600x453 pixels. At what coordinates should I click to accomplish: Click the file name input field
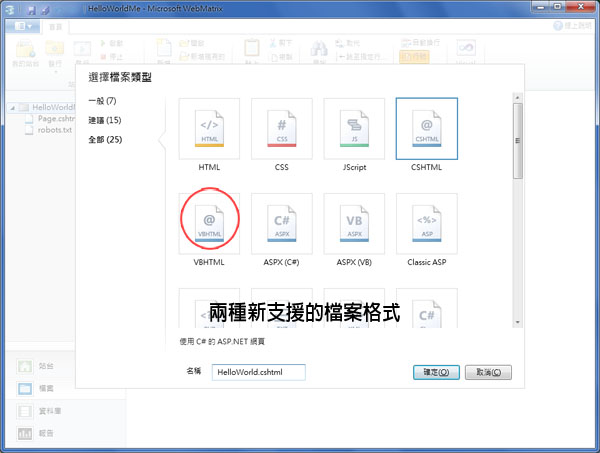point(259,372)
